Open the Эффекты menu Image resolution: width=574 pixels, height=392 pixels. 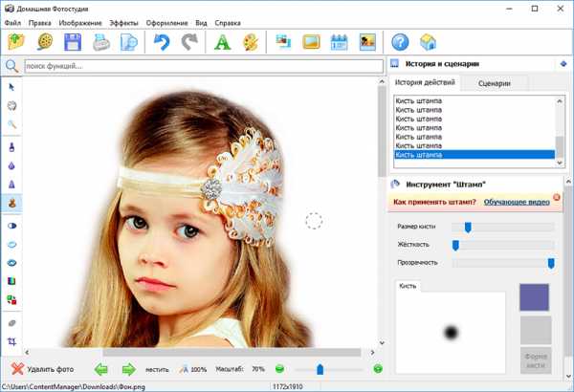point(123,21)
